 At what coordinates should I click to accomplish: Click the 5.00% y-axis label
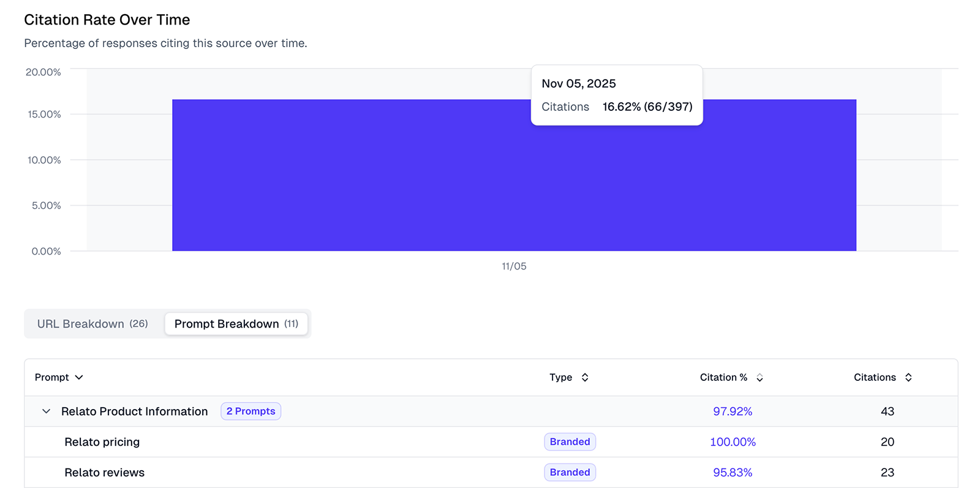[x=47, y=206]
